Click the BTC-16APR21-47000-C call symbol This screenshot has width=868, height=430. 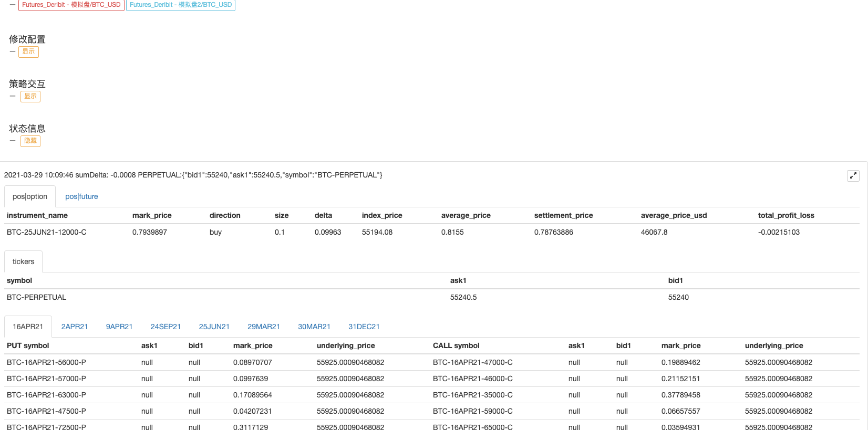tap(472, 362)
